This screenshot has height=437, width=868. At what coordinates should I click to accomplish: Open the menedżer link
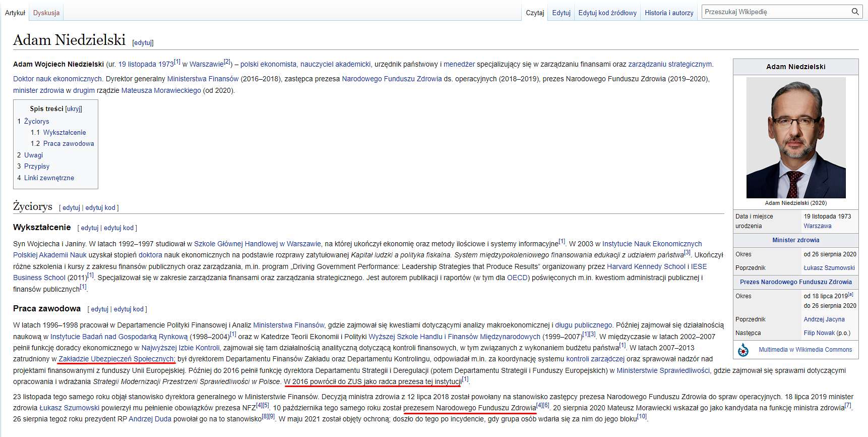pyautogui.click(x=459, y=64)
